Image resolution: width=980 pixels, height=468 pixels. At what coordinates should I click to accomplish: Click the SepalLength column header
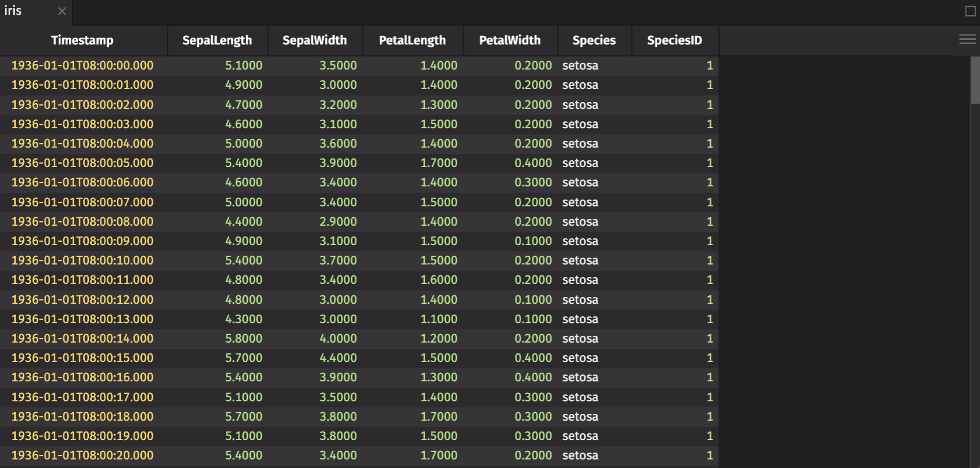217,40
